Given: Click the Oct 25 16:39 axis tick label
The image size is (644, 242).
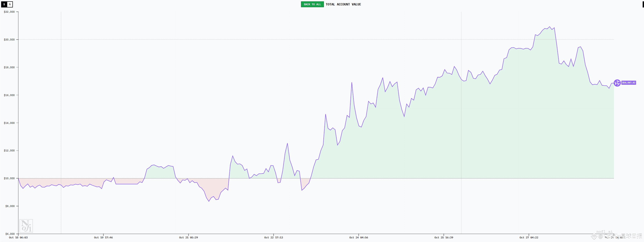Looking at the screenshot, I should click(x=444, y=237).
